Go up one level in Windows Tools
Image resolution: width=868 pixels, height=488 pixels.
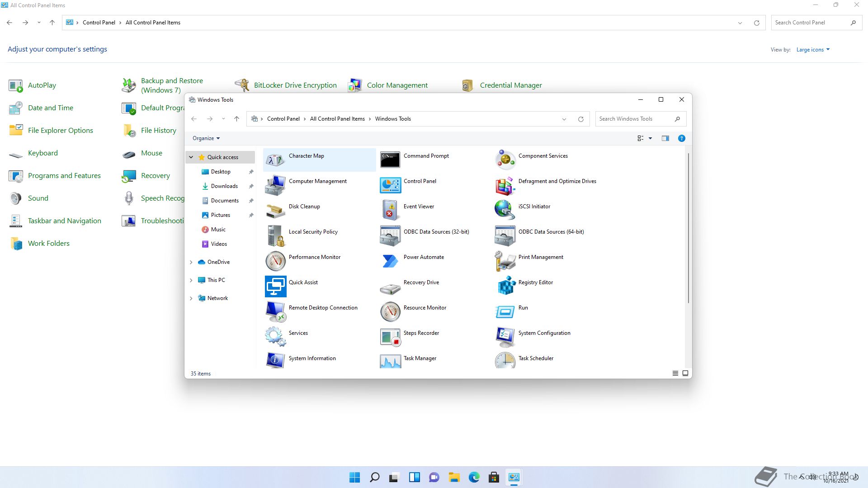[x=236, y=119]
